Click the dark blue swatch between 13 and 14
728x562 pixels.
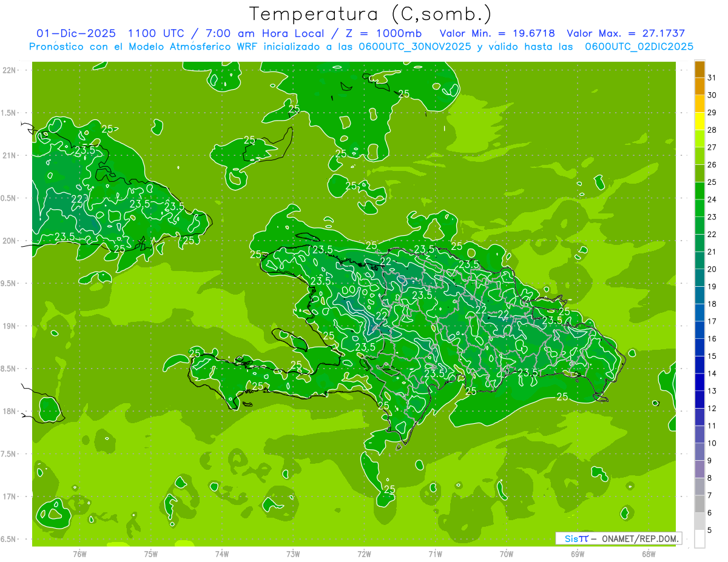click(699, 383)
